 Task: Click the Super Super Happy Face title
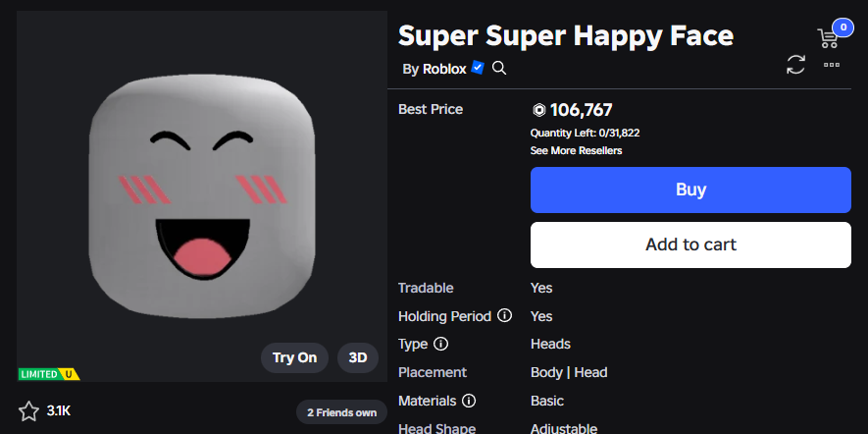point(566,36)
